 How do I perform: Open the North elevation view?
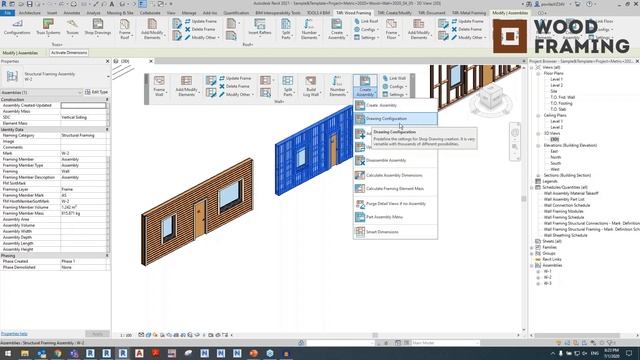tap(556, 157)
